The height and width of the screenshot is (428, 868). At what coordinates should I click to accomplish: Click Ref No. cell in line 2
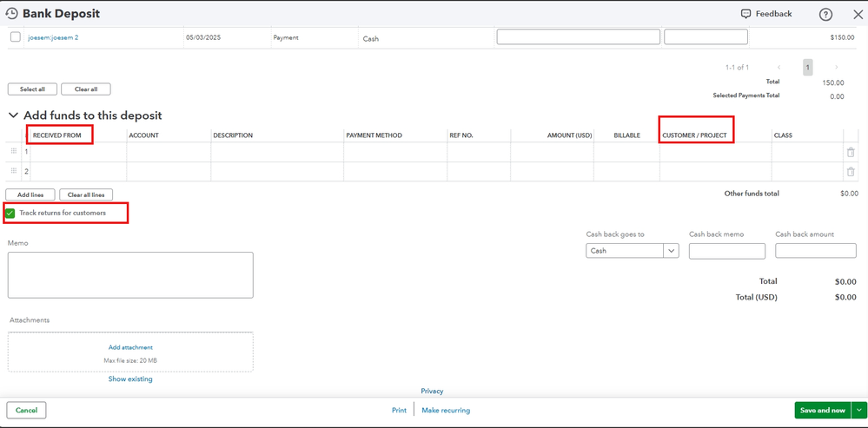pyautogui.click(x=479, y=171)
